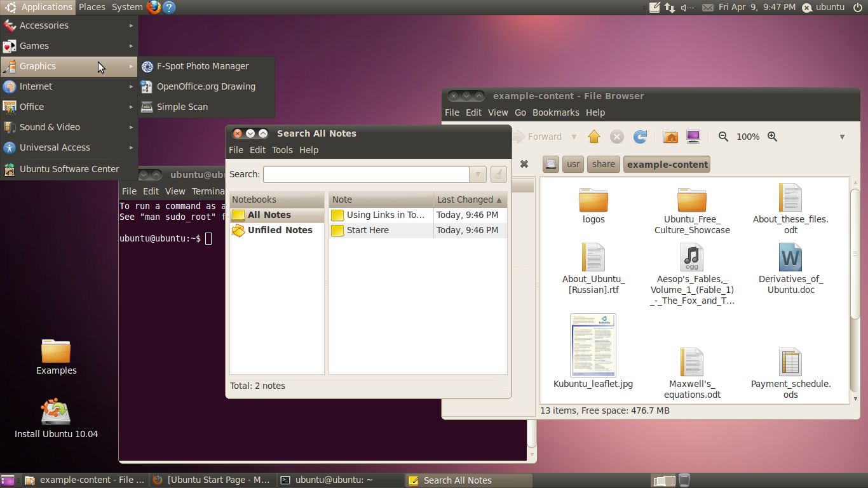Viewport: 868px width, 488px height.
Task: Open Simple Scan from Graphics submenu
Action: tap(182, 107)
